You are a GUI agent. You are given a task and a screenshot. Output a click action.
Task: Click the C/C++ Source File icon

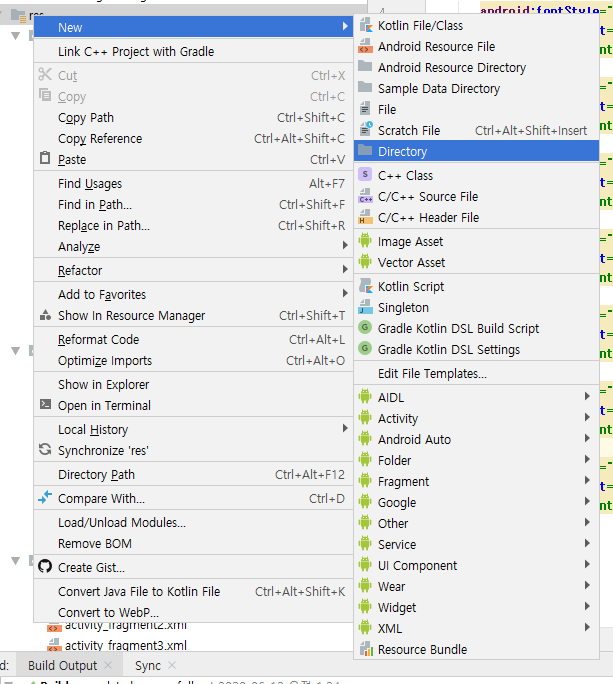(x=366, y=196)
